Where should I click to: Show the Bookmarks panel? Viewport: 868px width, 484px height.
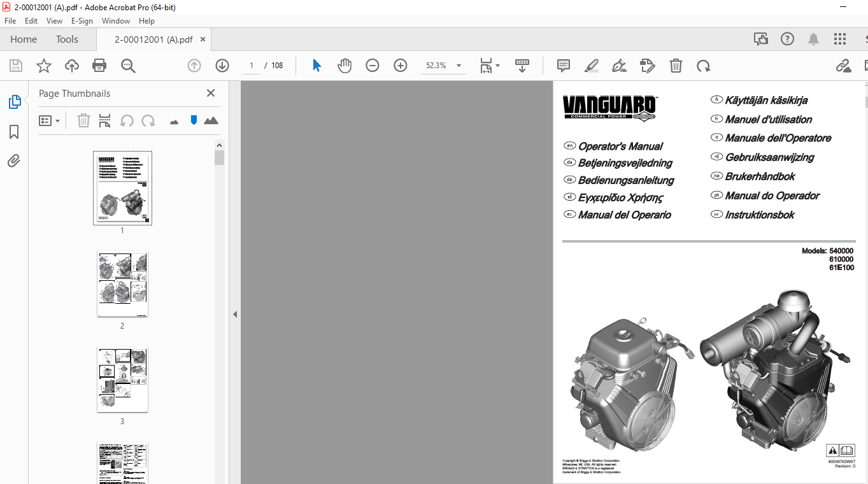[14, 132]
